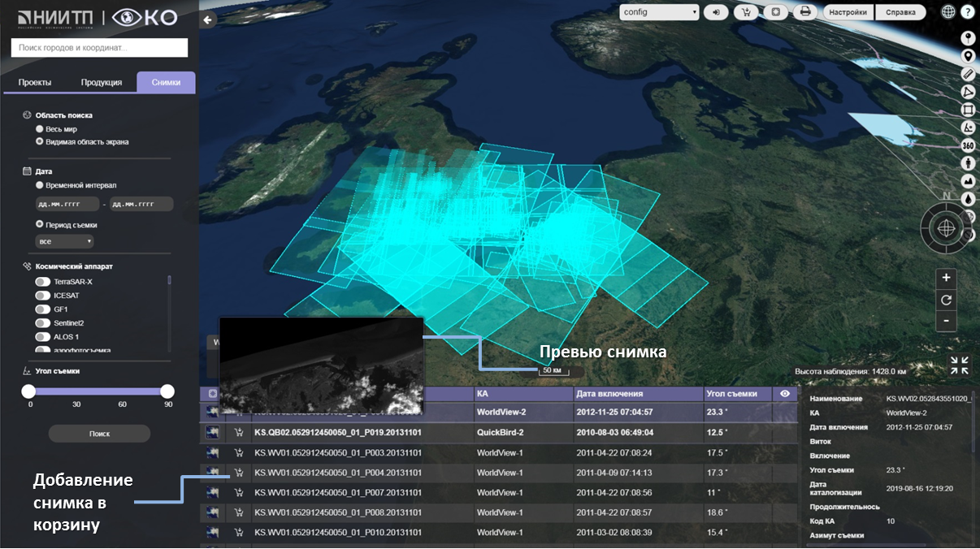Viewport: 980px width, 549px height.
Task: Click the login arrow icon button
Action: click(x=717, y=12)
